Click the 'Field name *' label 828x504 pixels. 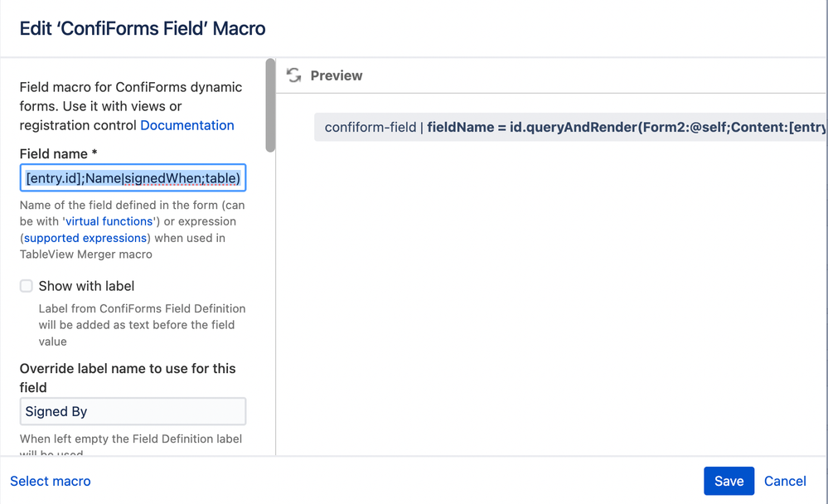(x=59, y=153)
